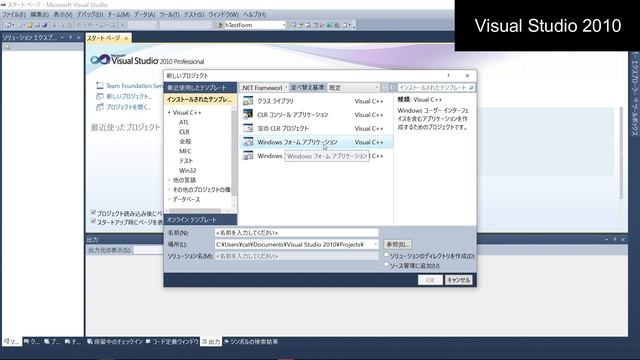Screen dimensions: 640x360
Task: Pin the Solution Explorer panel
Action: (70, 38)
